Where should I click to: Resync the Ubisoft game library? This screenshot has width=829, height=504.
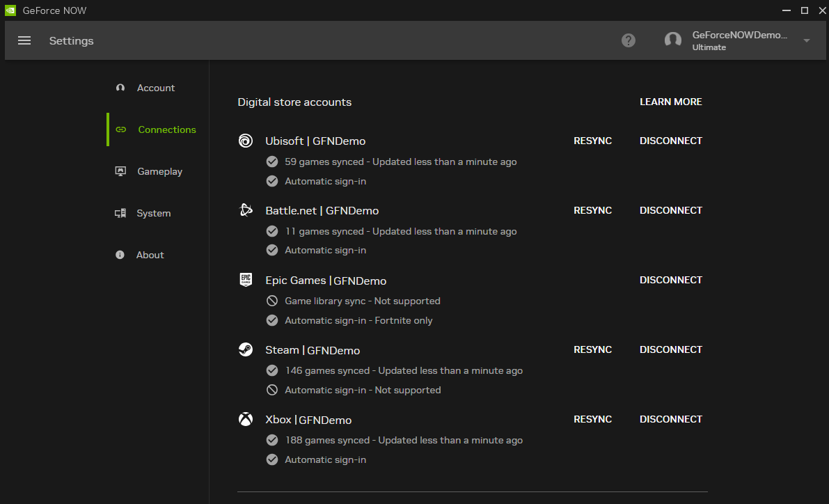tap(592, 141)
